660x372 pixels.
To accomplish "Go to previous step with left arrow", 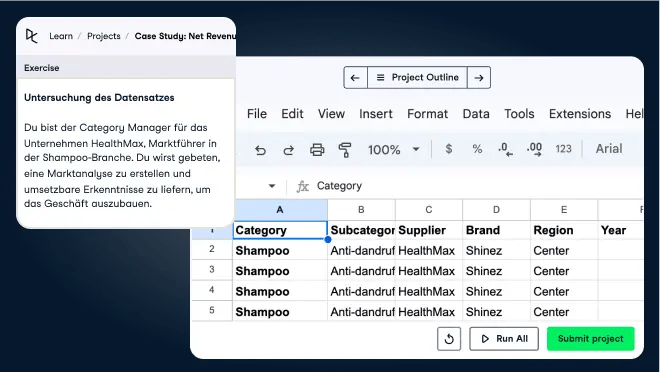I will (x=355, y=78).
